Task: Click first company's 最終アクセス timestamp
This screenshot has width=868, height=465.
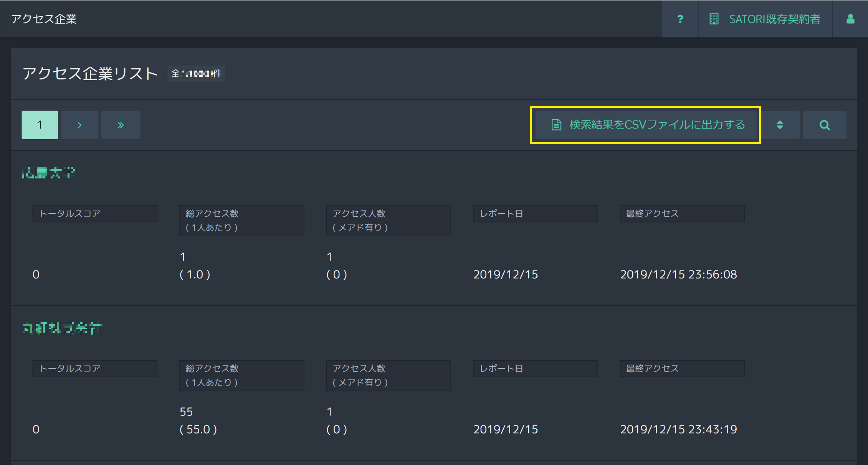Action: coord(678,274)
